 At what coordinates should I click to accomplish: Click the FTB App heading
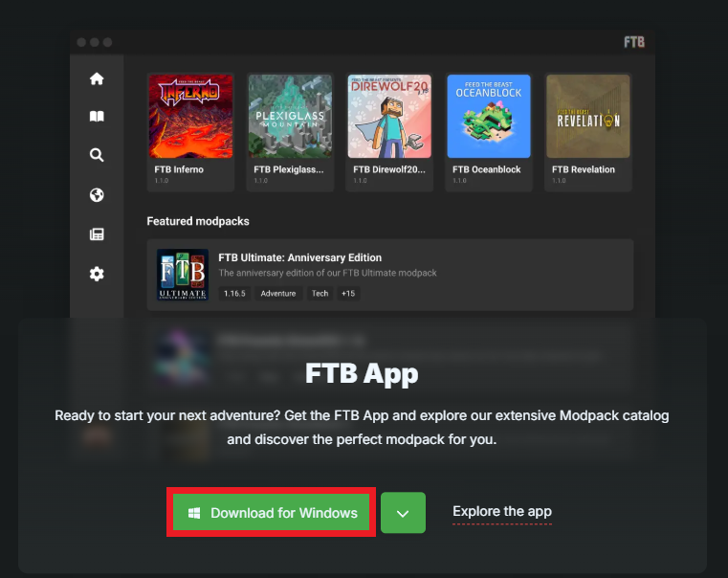[362, 373]
